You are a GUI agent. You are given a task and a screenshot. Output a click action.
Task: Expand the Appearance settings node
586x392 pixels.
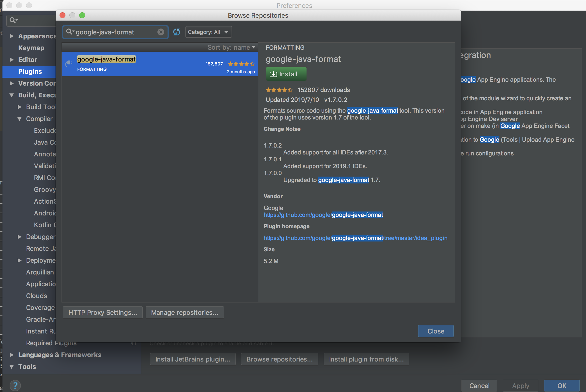click(12, 36)
